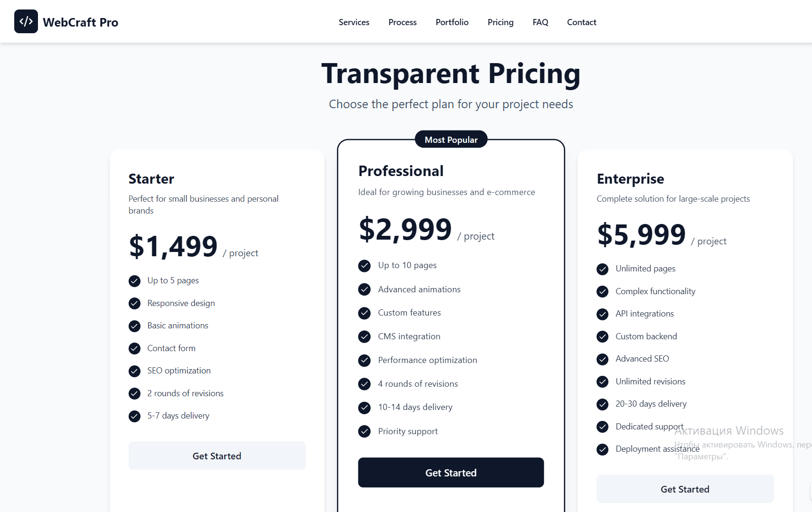Go to the Process section
The height and width of the screenshot is (512, 812).
point(402,22)
